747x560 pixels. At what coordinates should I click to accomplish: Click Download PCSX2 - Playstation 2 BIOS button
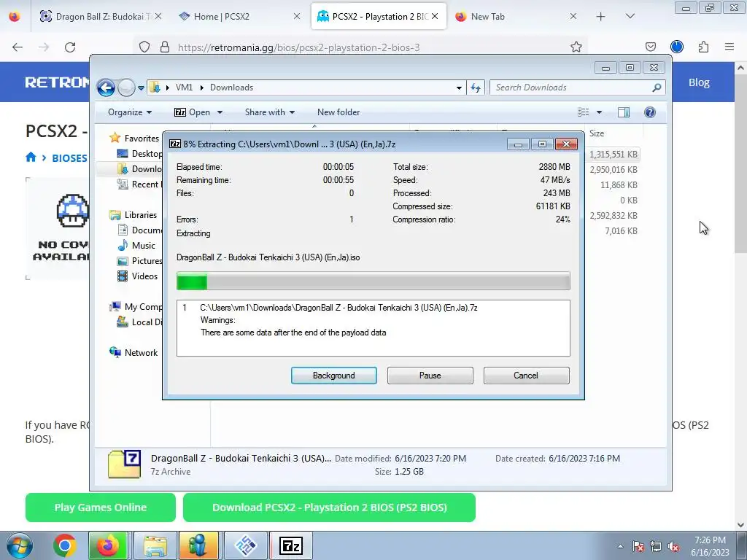click(x=329, y=507)
